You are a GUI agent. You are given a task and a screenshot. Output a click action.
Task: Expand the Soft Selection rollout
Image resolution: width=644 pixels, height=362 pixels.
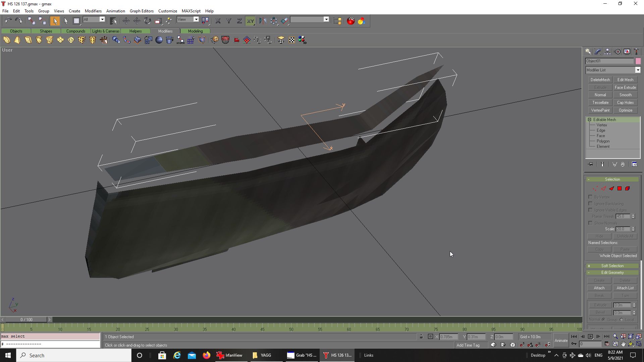pyautogui.click(x=612, y=266)
